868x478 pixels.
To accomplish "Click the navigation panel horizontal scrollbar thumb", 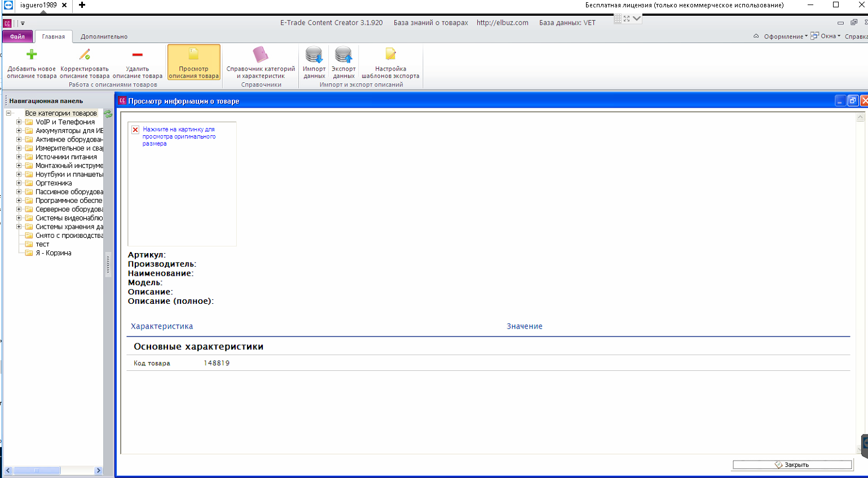I will [x=37, y=470].
